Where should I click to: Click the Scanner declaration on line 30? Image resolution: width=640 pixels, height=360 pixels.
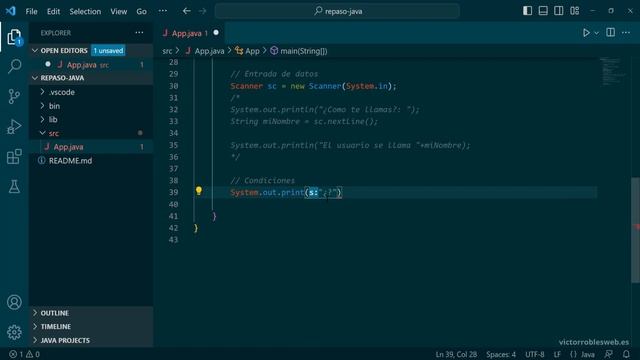[313, 86]
